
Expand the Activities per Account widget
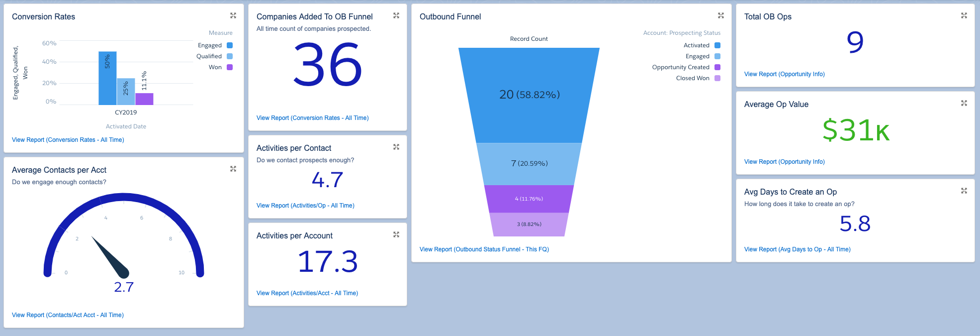pyautogui.click(x=396, y=235)
